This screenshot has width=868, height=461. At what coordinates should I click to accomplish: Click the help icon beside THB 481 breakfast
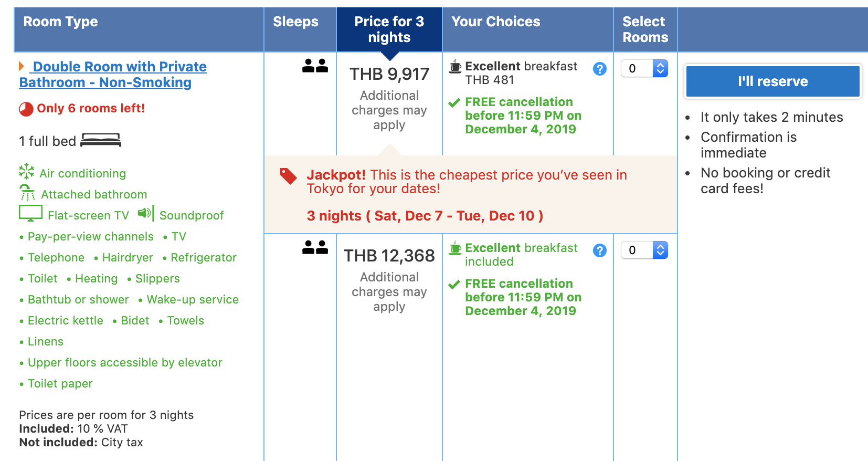[x=599, y=69]
